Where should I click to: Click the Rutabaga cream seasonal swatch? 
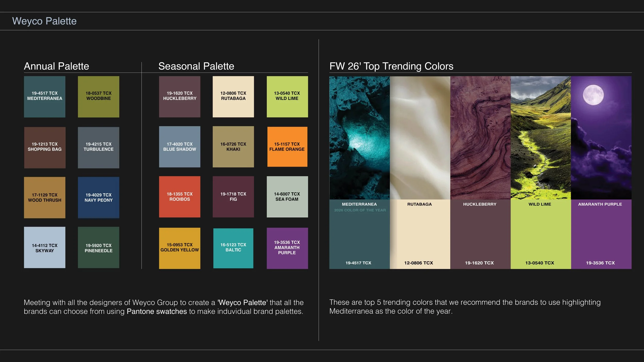pyautogui.click(x=233, y=97)
